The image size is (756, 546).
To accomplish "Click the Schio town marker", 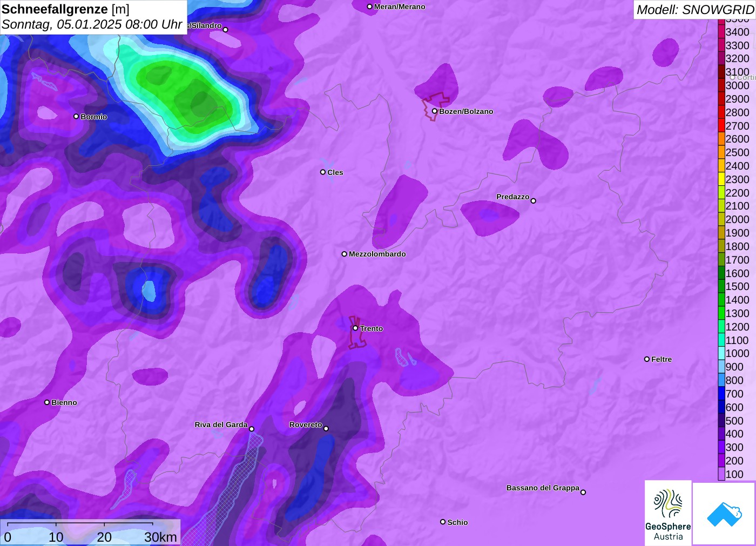I will tap(443, 522).
